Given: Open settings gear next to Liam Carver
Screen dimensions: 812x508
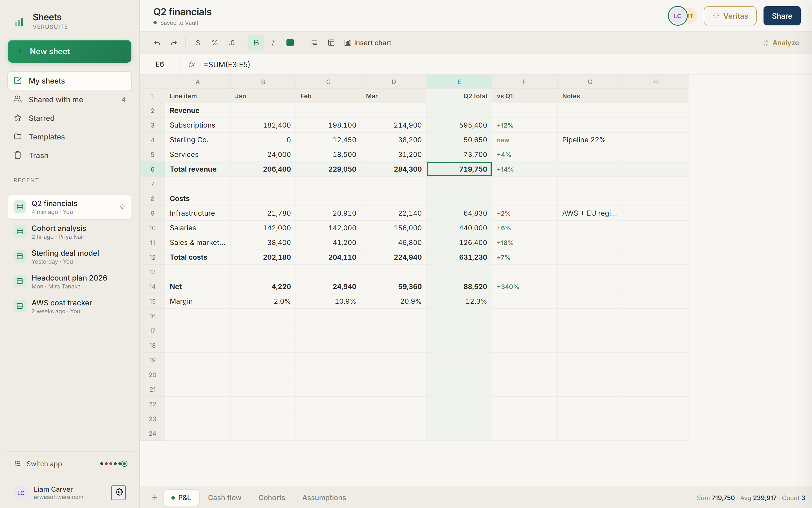Looking at the screenshot, I should pyautogui.click(x=119, y=492).
